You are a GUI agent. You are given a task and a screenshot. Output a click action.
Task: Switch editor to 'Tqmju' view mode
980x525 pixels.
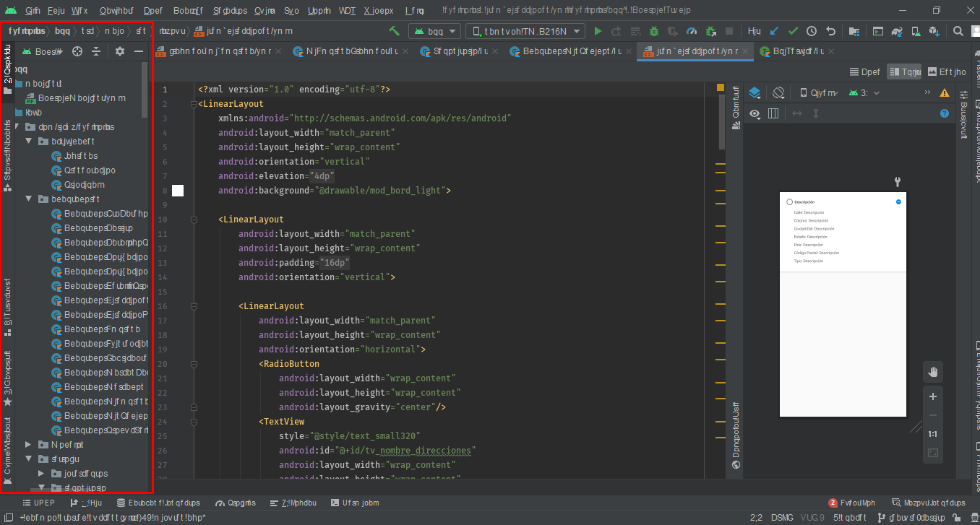pyautogui.click(x=905, y=71)
